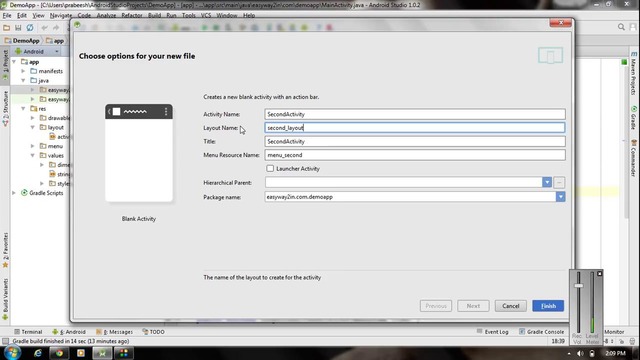Expand Gradle Scripts node
The width and height of the screenshot is (640, 360).
tap(14, 193)
